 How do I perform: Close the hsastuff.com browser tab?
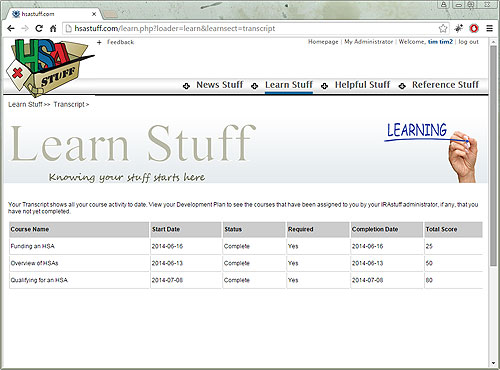[94, 14]
